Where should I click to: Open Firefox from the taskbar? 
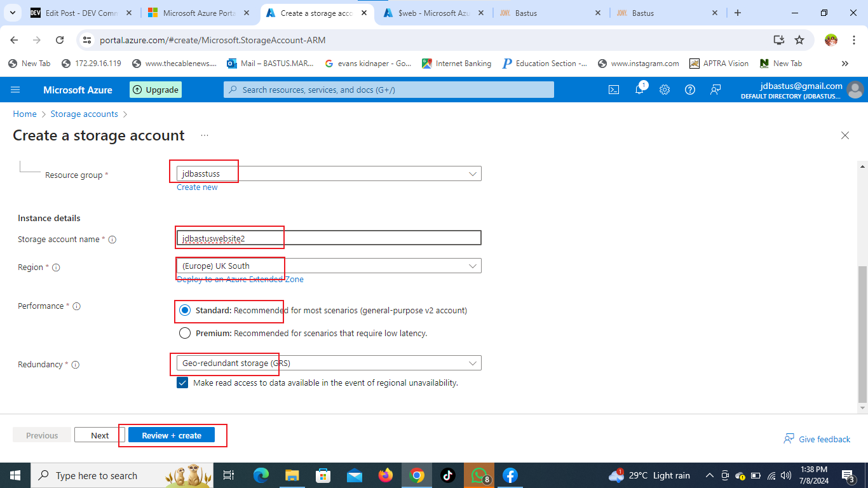tap(385, 475)
